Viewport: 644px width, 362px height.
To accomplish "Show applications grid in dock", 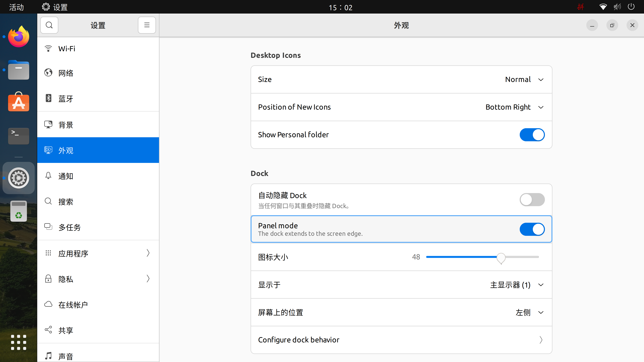I will coord(18,342).
